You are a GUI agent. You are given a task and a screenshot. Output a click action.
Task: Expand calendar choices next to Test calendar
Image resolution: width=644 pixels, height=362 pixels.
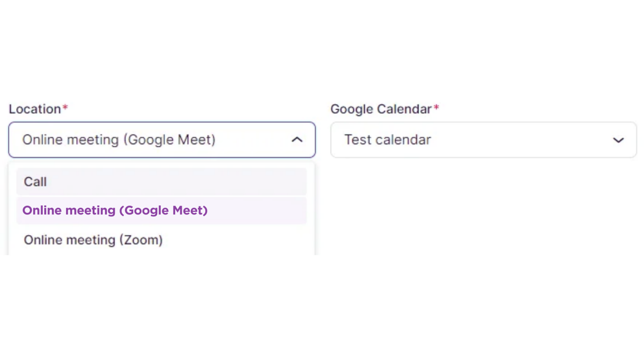(x=618, y=140)
